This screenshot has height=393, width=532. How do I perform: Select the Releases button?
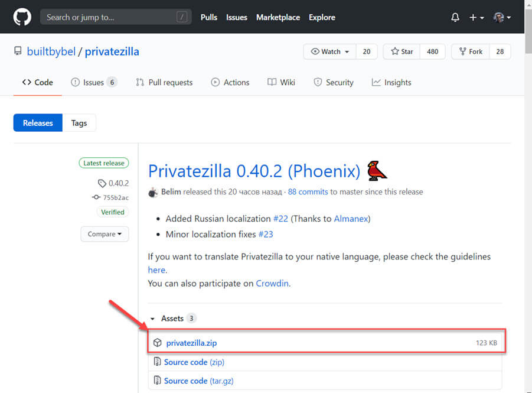click(x=38, y=122)
